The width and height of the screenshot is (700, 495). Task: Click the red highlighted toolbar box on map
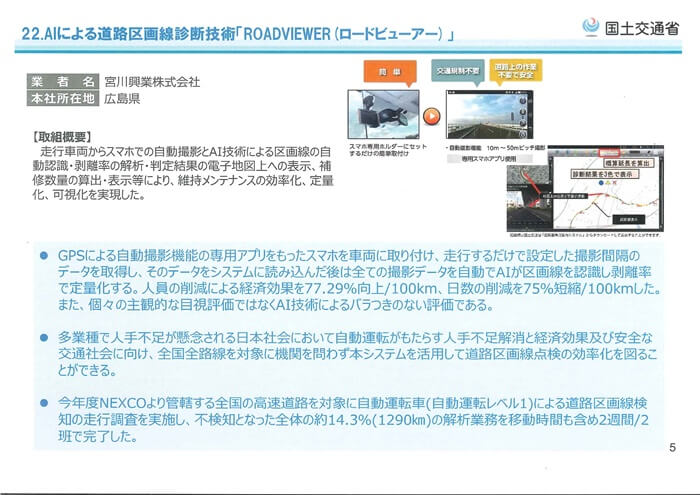(609, 153)
